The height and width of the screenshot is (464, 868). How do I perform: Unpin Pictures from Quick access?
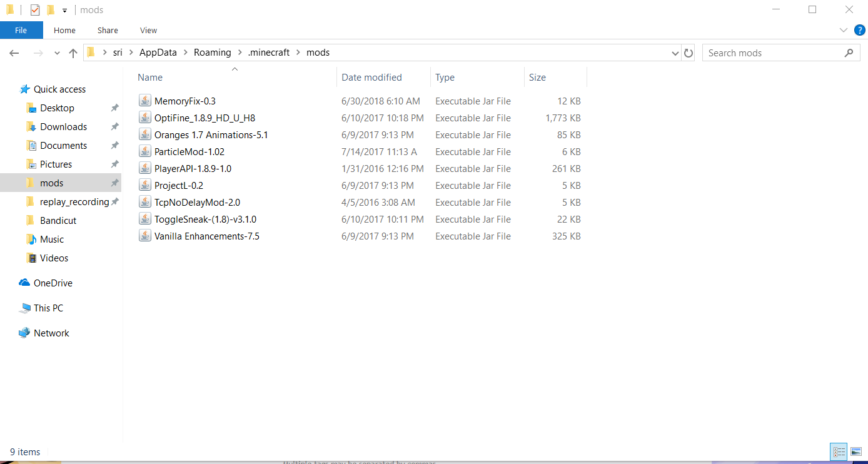[114, 164]
